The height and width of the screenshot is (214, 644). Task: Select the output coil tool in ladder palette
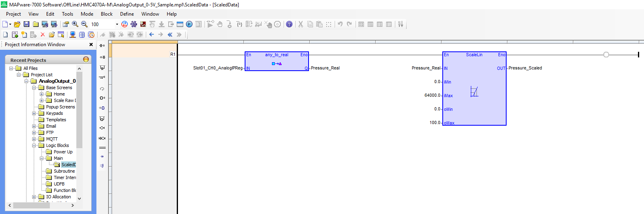pyautogui.click(x=102, y=128)
